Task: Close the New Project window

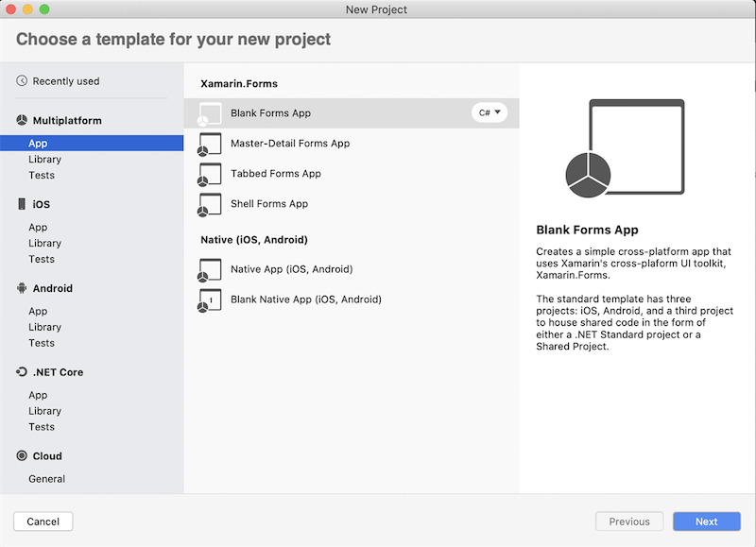Action: 10,9
